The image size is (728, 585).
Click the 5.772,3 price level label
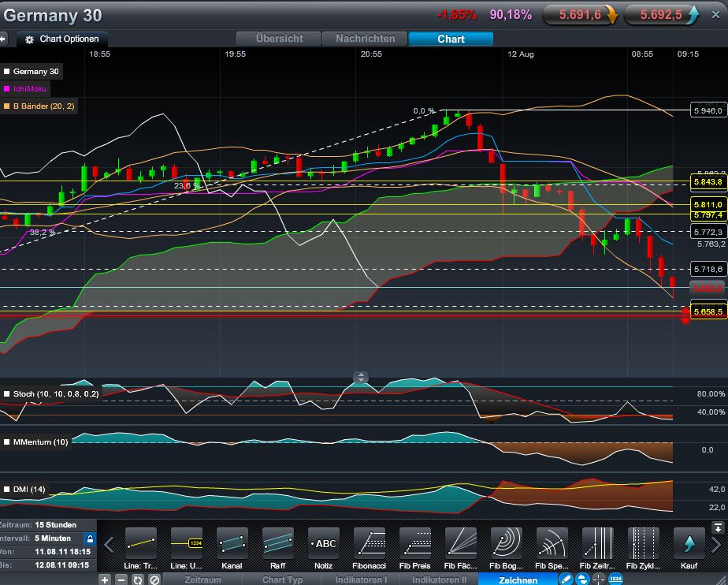pyautogui.click(x=708, y=232)
